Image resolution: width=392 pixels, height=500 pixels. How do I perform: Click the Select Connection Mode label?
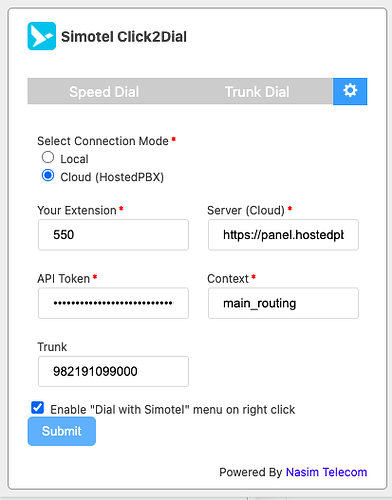pos(103,141)
